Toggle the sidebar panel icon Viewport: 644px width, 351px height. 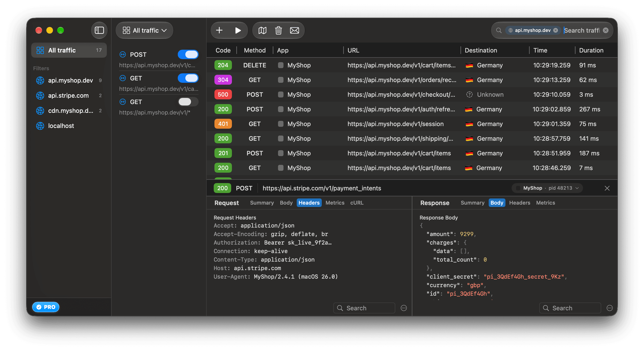(x=99, y=30)
